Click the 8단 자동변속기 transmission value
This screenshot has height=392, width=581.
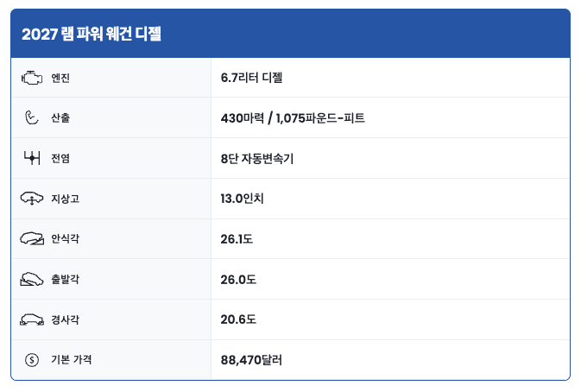tap(256, 159)
